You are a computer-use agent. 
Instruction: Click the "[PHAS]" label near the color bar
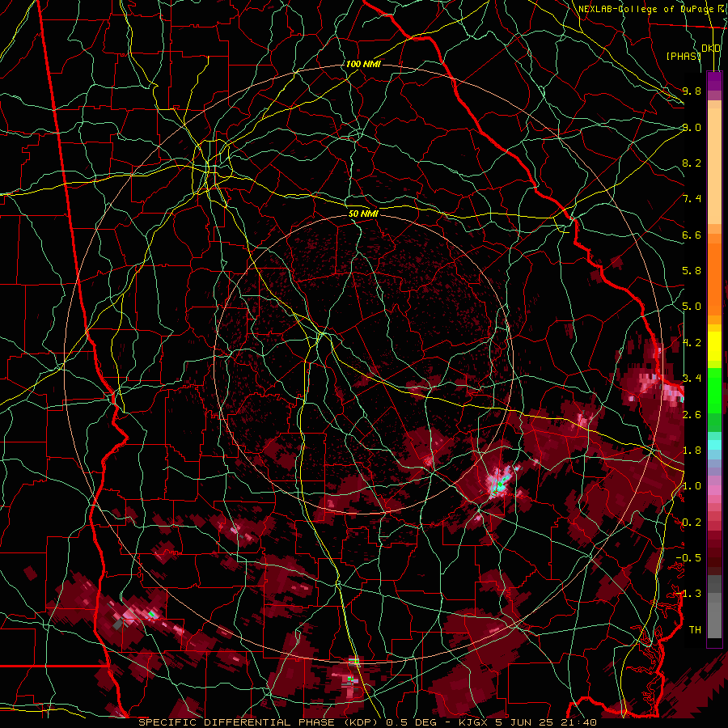point(684,56)
